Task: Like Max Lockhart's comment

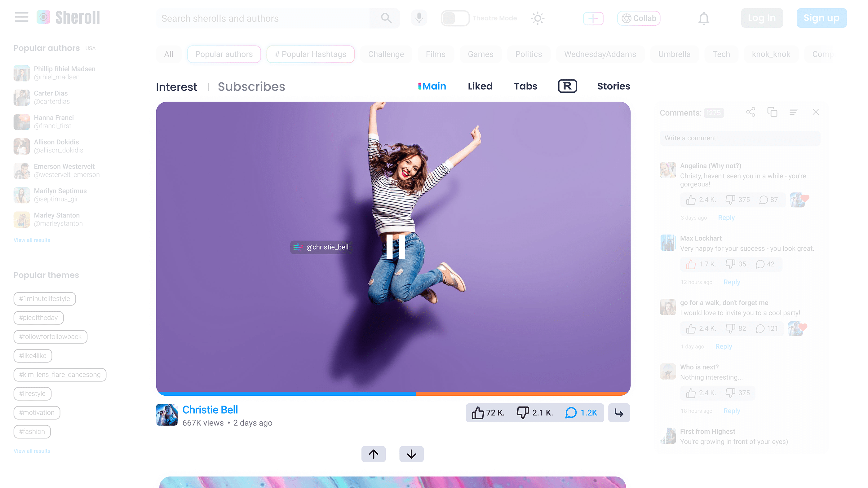Action: pyautogui.click(x=691, y=264)
